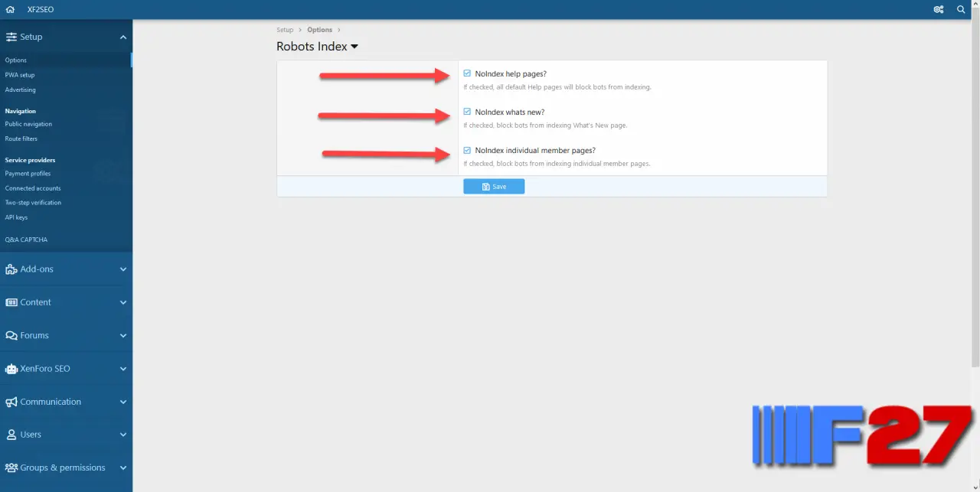Save the Robots Index options
Screen dimensions: 980x492
[x=494, y=187]
